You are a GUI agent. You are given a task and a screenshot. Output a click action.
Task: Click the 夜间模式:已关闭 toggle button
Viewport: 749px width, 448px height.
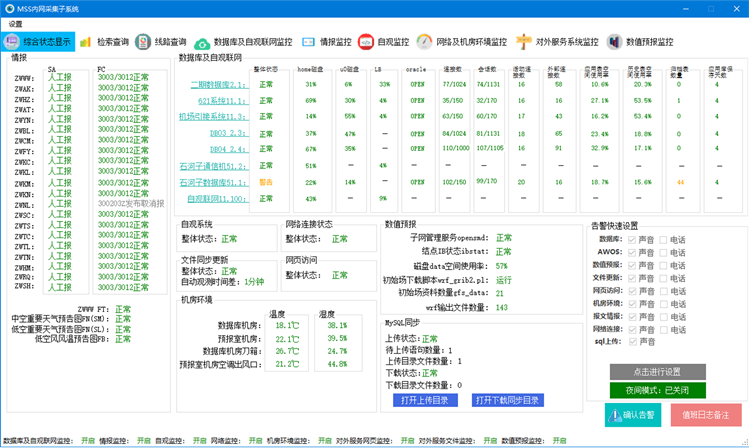(658, 389)
